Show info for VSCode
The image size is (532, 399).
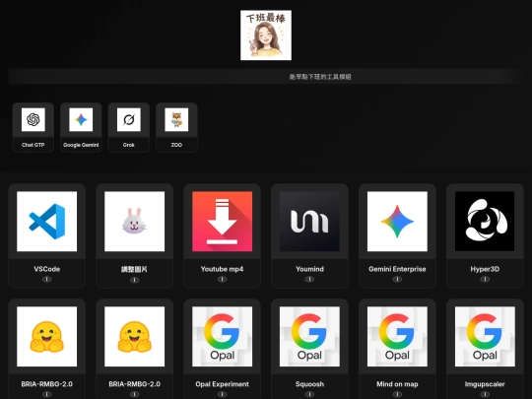coord(47,279)
